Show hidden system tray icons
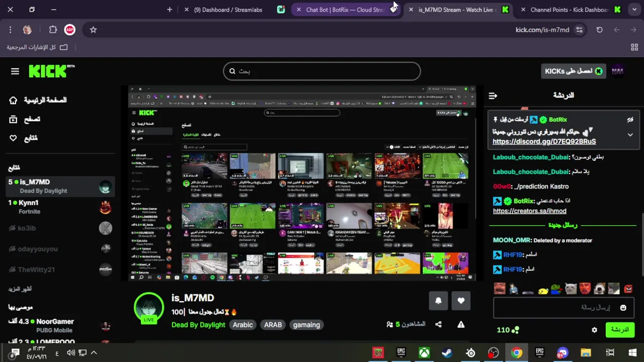The width and height of the screenshot is (644, 362). point(94,352)
